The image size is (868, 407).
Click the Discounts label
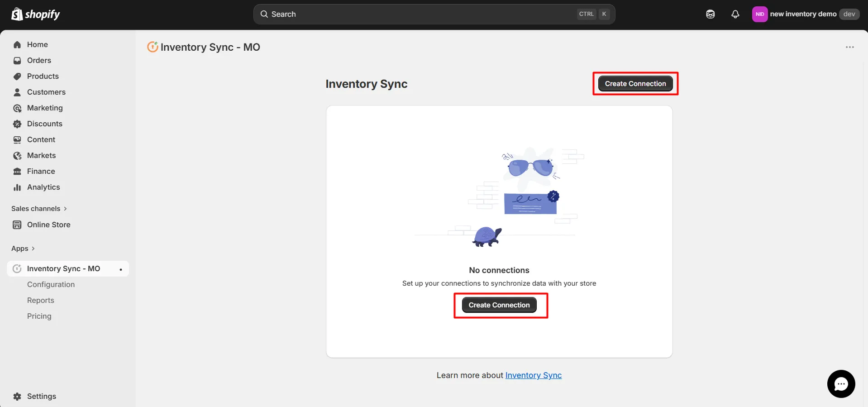(45, 124)
